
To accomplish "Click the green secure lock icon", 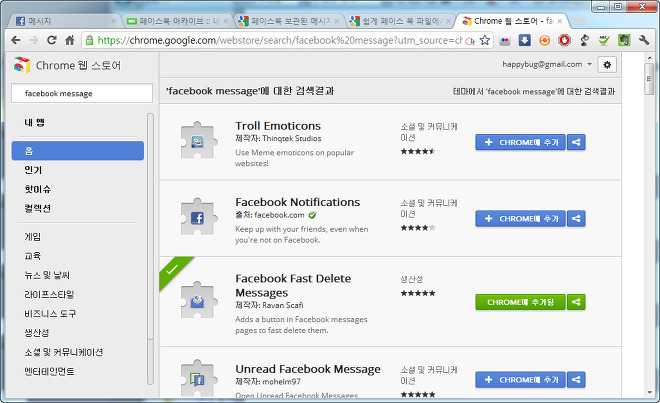I will tap(89, 40).
